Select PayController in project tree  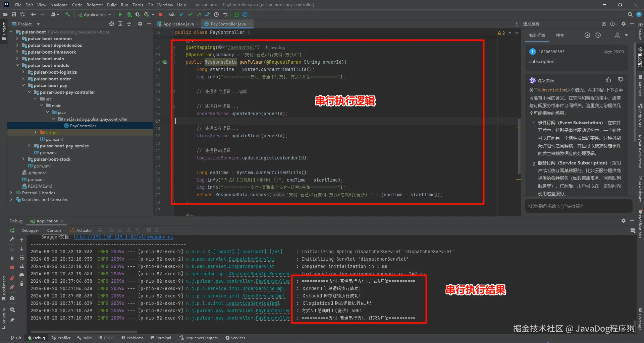(x=83, y=126)
